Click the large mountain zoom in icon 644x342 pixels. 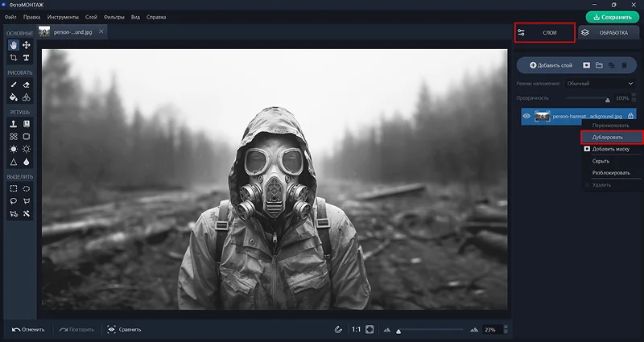click(x=474, y=329)
